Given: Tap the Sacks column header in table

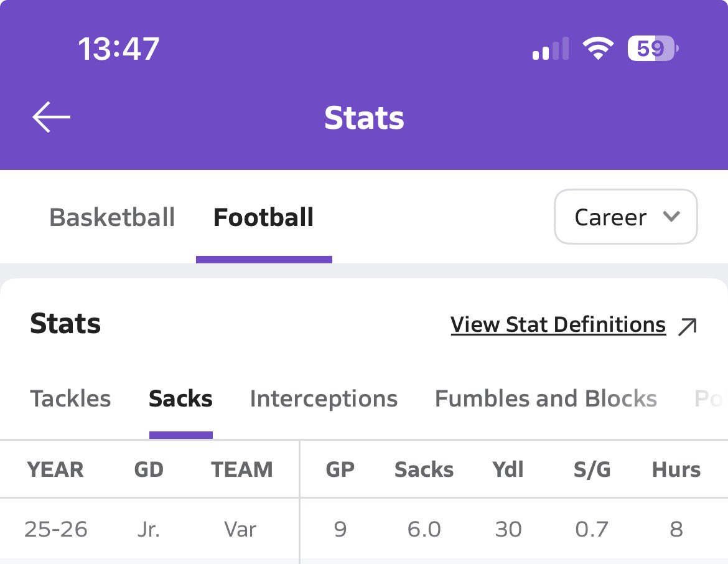Looking at the screenshot, I should pos(424,469).
